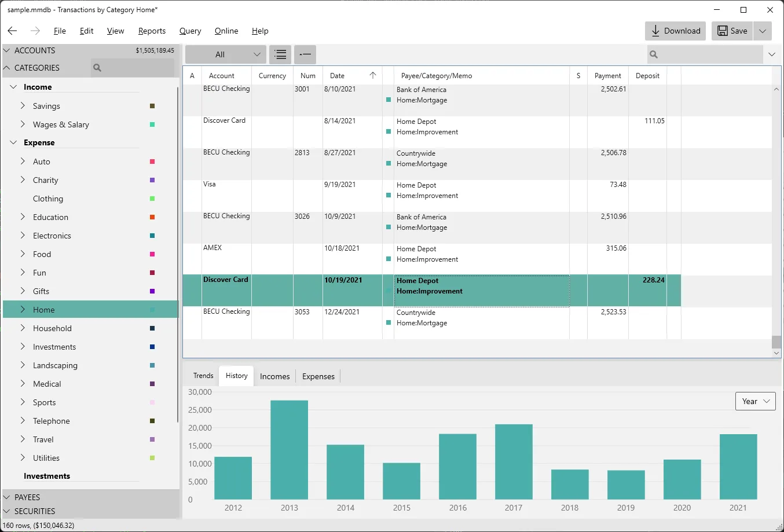Open the Query menu
Viewport: 784px width, 532px height.
pyautogui.click(x=190, y=31)
